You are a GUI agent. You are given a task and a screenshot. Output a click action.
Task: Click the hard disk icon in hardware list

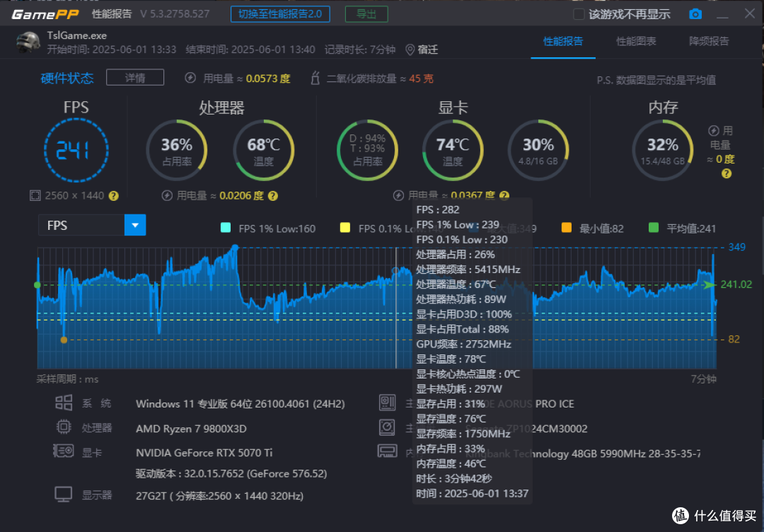click(388, 427)
